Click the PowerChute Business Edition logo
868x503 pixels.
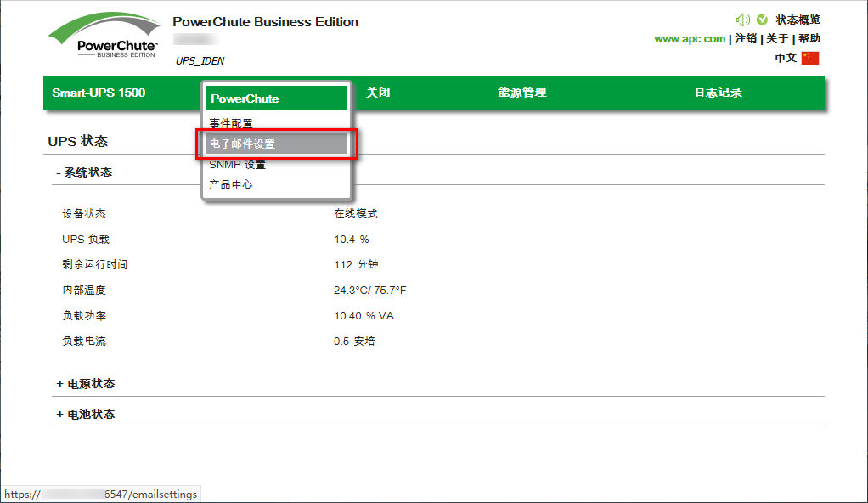(104, 36)
